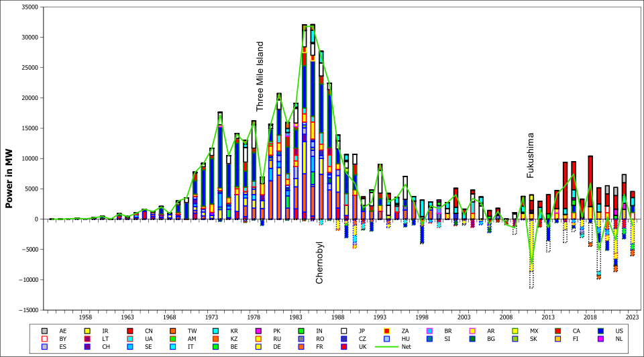Viewport: 644px width, 357px height.
Task: Click the 1988 x-axis tick label
Action: [x=338, y=317]
